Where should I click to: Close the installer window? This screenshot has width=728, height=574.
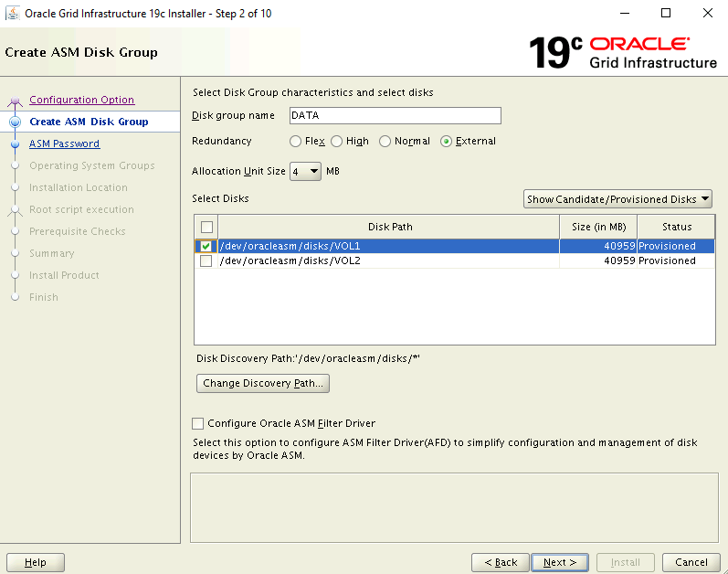708,14
